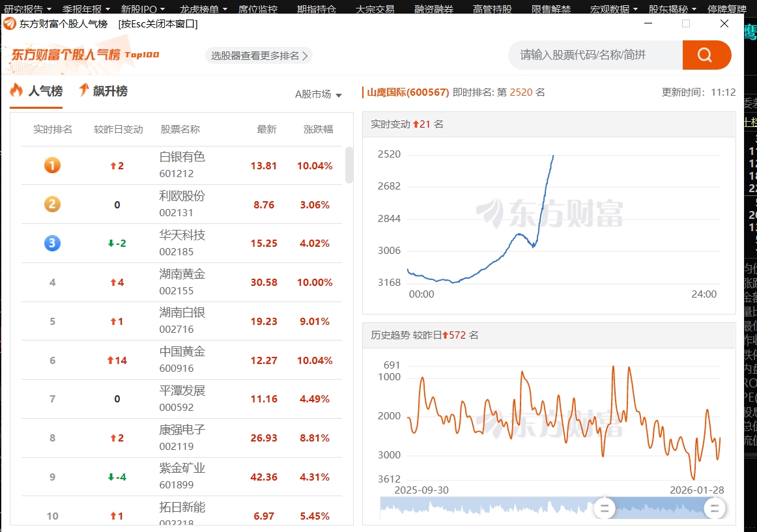Click the blue rank 3 medal icon
The height and width of the screenshot is (532, 757).
(x=52, y=243)
